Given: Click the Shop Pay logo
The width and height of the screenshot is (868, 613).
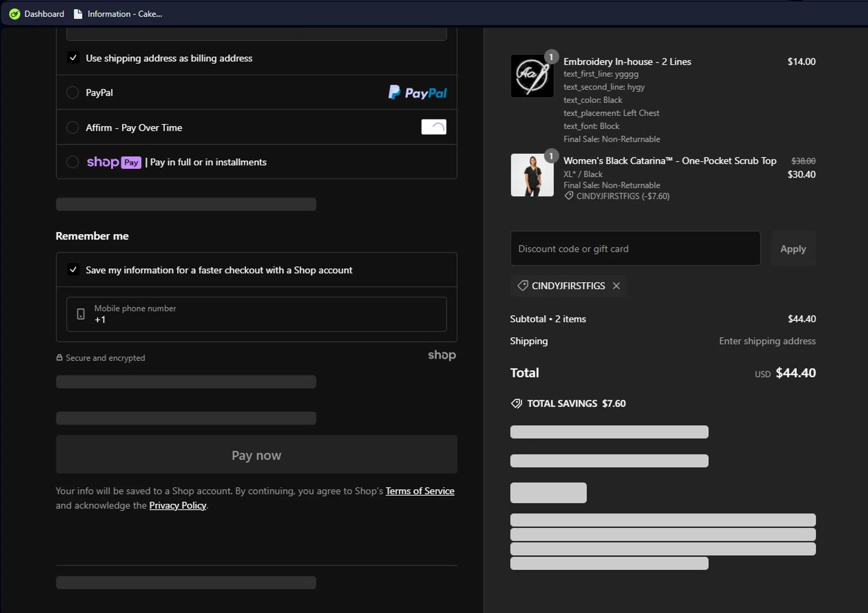Looking at the screenshot, I should coord(113,163).
